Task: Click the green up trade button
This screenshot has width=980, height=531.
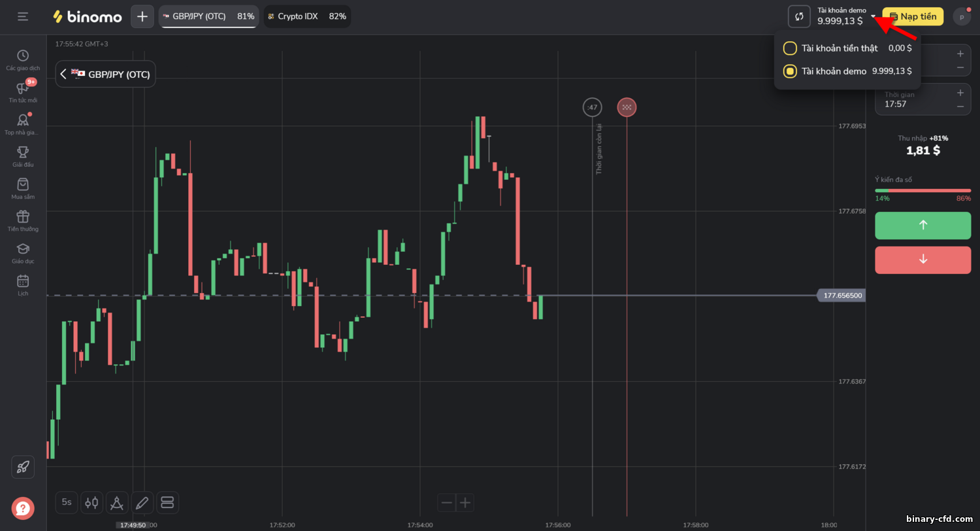Action: pos(923,225)
